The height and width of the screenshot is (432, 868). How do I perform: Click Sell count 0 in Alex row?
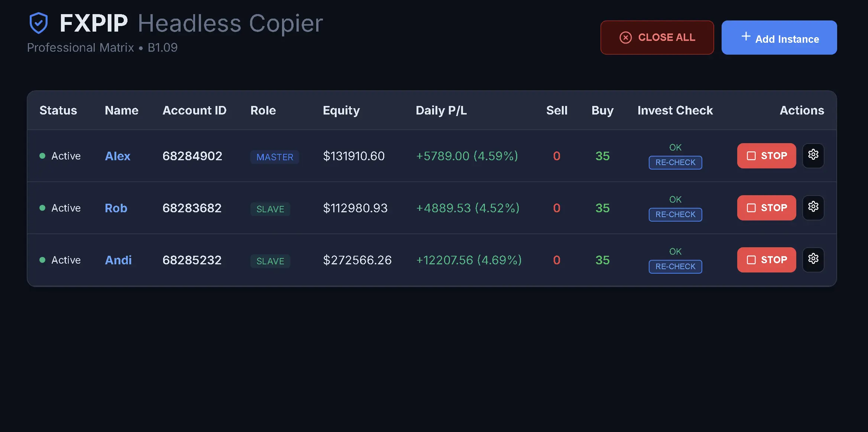click(557, 156)
